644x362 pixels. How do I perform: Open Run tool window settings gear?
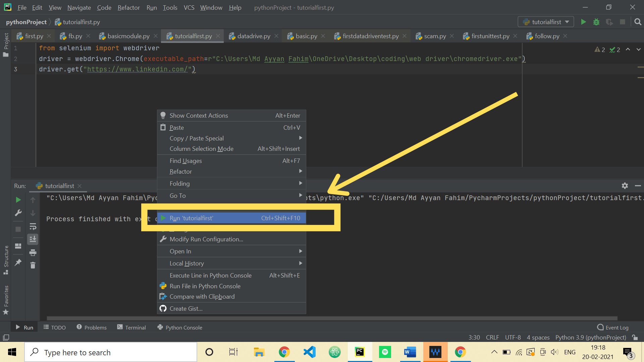[x=625, y=186]
